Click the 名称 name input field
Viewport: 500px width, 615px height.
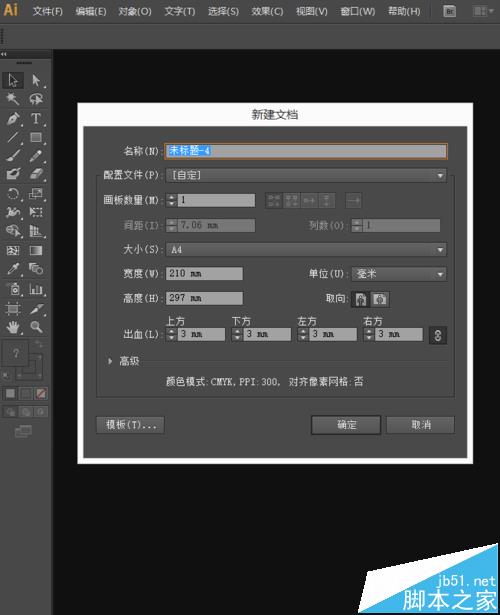point(306,151)
